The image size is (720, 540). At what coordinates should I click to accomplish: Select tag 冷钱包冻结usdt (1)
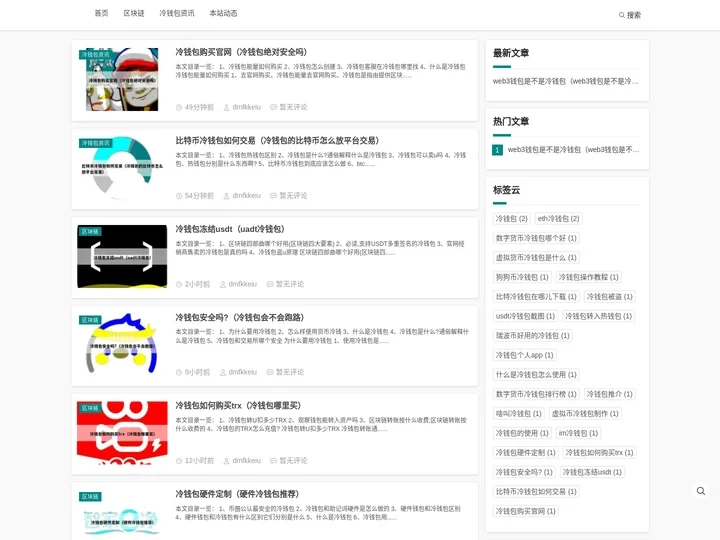592,472
